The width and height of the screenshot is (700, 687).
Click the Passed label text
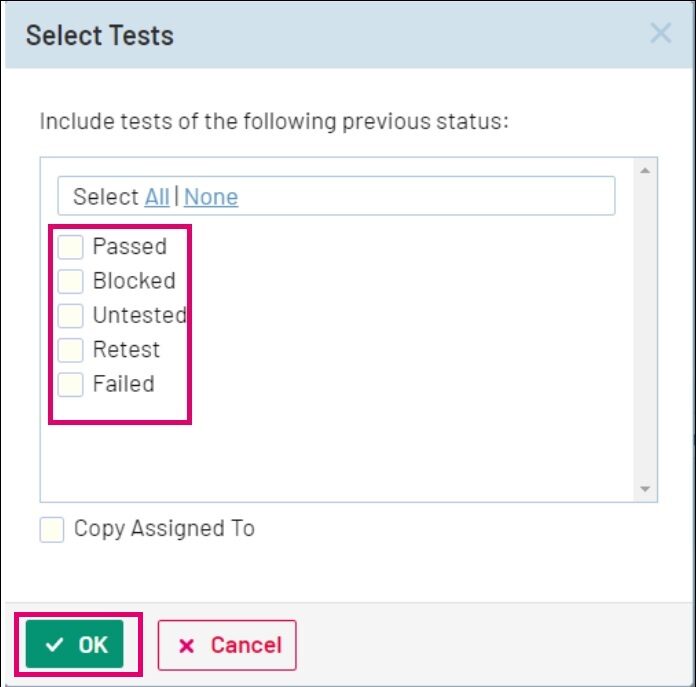(x=130, y=246)
